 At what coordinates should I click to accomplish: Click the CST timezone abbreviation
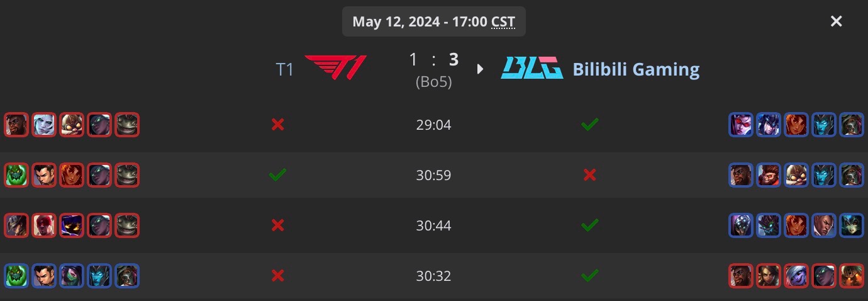(503, 22)
